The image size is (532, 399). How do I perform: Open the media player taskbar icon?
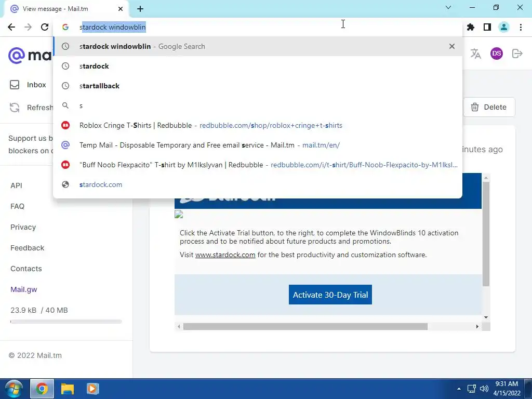pos(92,389)
